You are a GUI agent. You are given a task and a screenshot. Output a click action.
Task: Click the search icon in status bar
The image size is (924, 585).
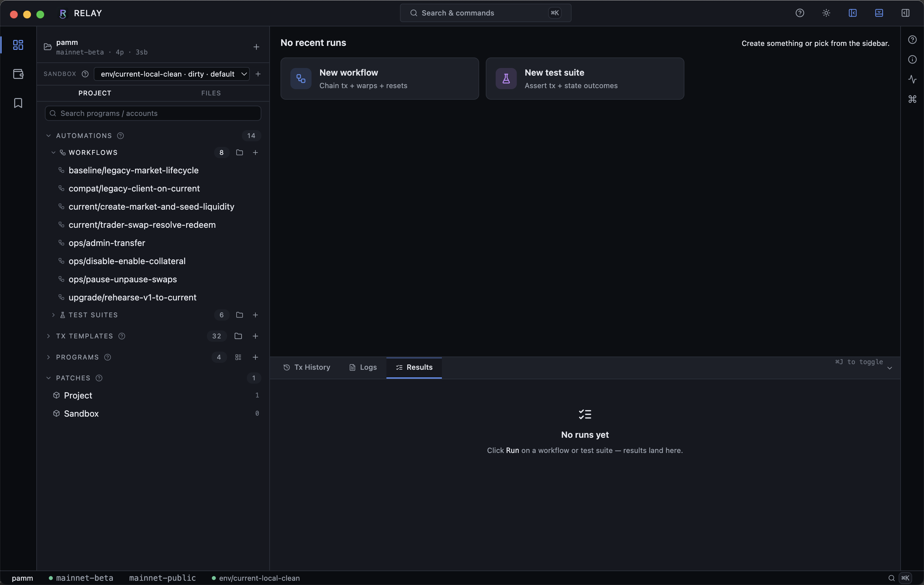pyautogui.click(x=892, y=578)
